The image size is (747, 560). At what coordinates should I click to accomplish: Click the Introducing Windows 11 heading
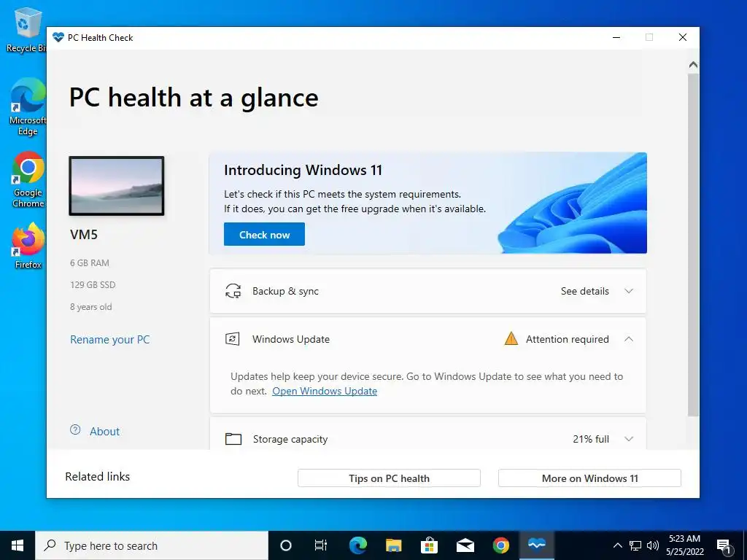tap(303, 170)
